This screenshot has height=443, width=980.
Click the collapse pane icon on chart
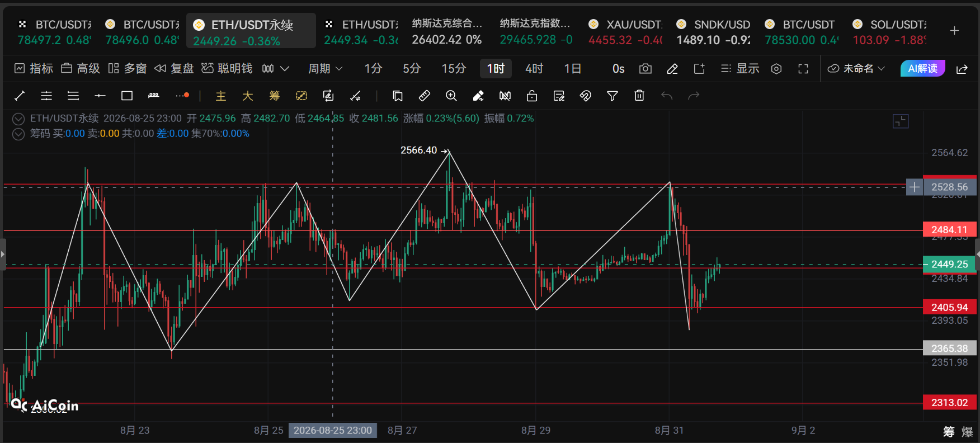click(x=901, y=121)
